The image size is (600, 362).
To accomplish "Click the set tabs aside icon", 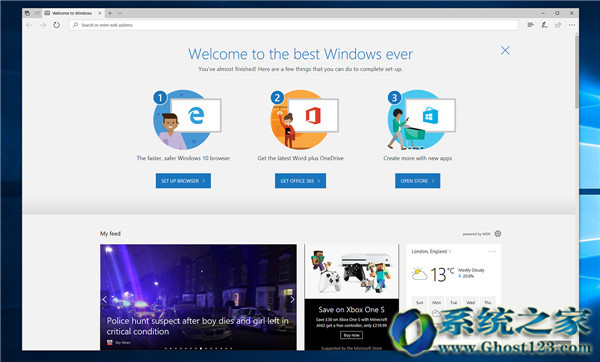I will pos(37,13).
